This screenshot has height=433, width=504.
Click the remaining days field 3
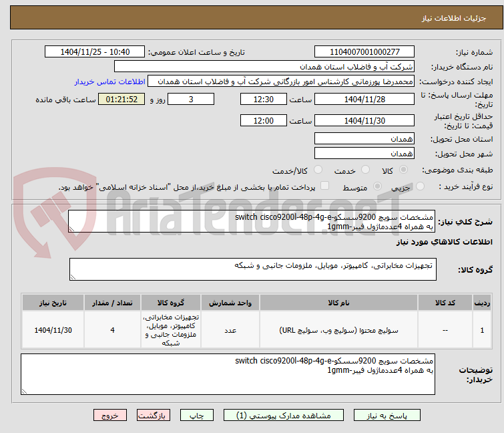click(191, 99)
